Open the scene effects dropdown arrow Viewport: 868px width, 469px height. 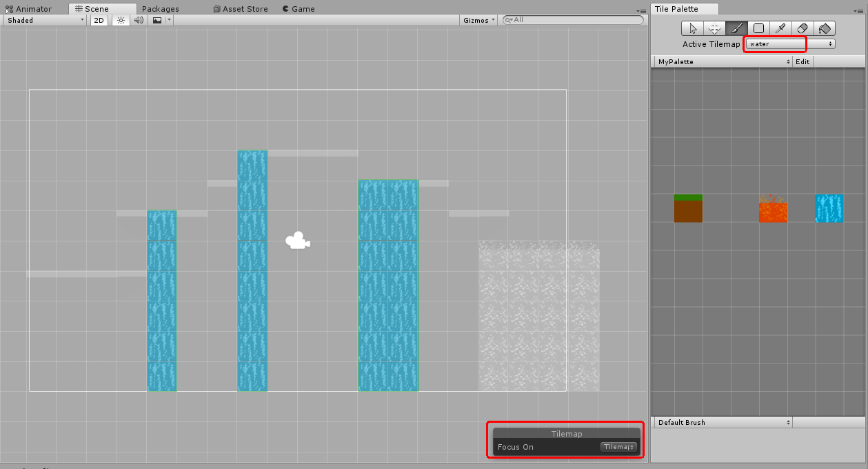point(169,20)
